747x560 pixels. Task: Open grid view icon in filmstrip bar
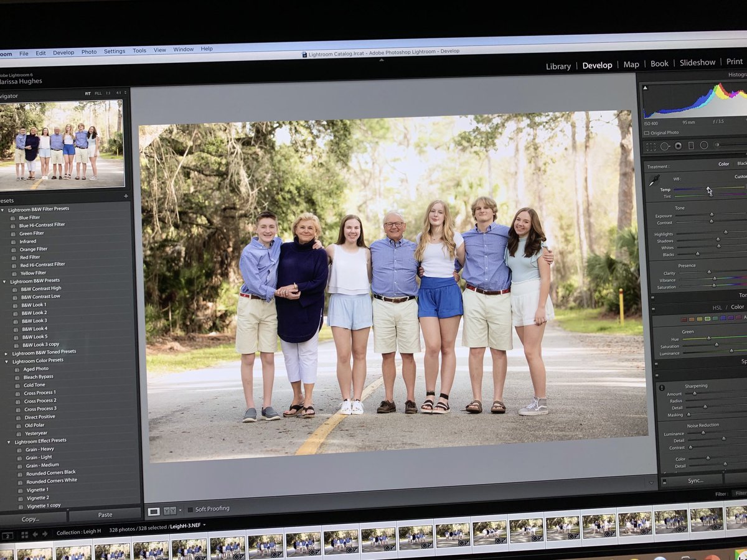(24, 534)
